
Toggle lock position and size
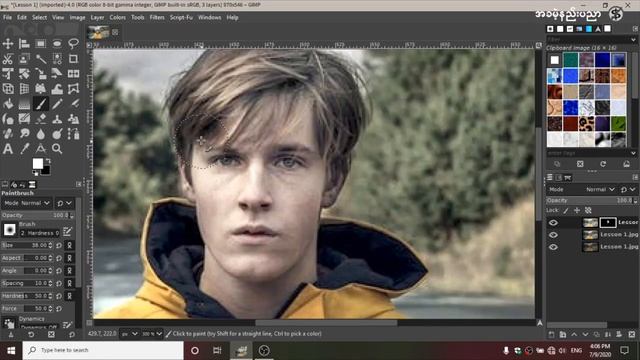(577, 211)
